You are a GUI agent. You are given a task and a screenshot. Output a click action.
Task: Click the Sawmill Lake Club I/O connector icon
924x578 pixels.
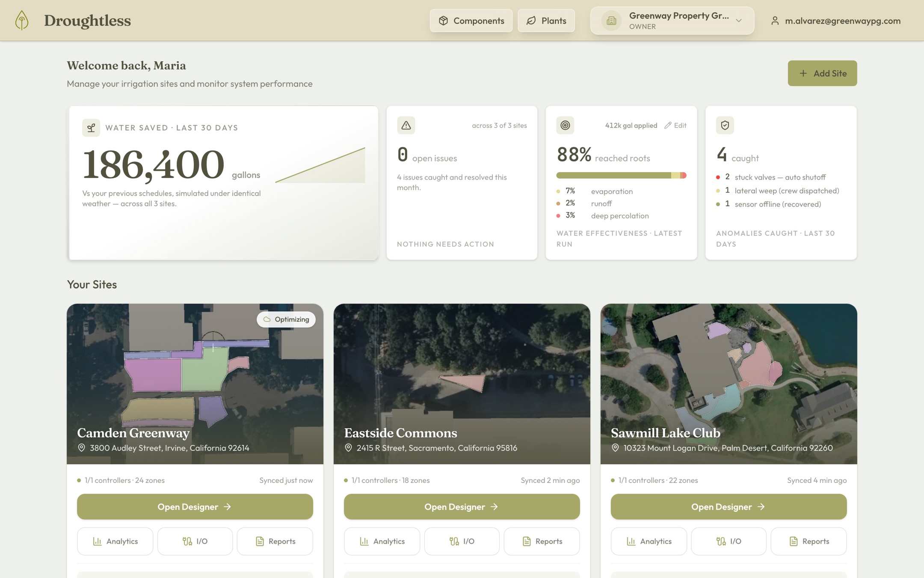click(x=721, y=542)
